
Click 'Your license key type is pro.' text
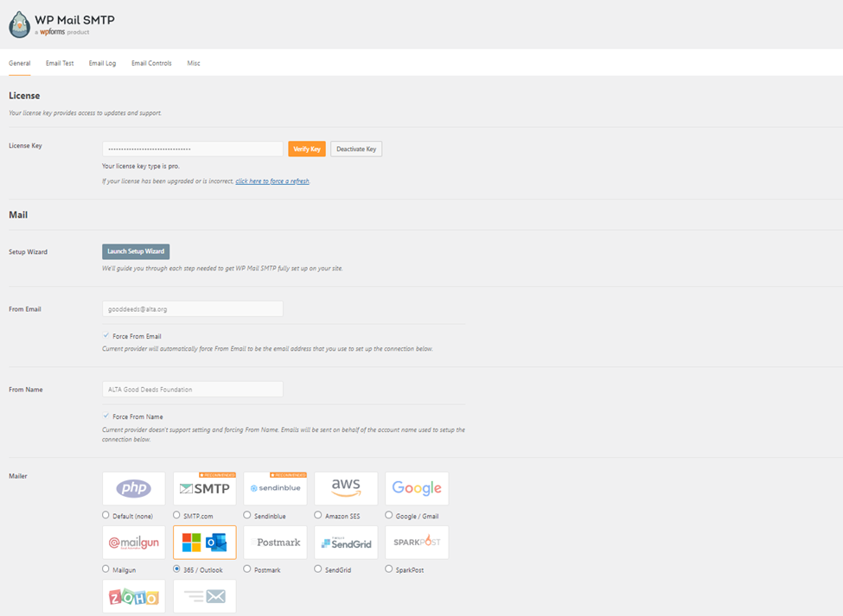141,166
